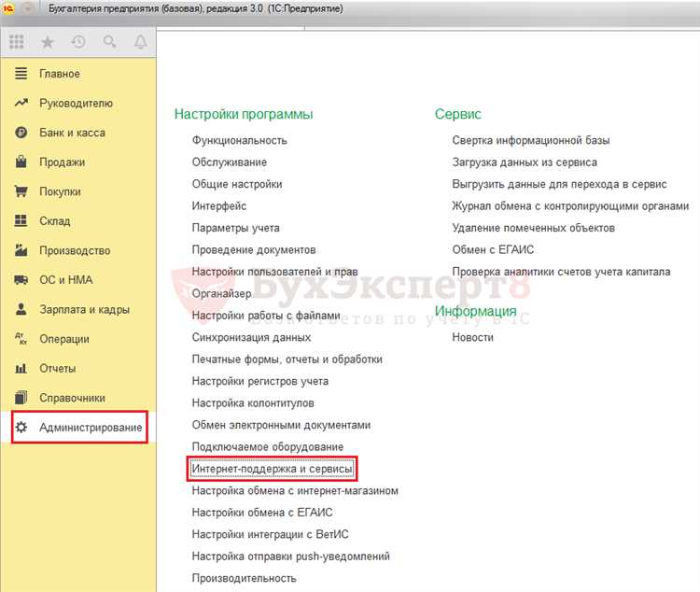The height and width of the screenshot is (592, 700).
Task: Open Favorites star icon
Action: [48, 42]
